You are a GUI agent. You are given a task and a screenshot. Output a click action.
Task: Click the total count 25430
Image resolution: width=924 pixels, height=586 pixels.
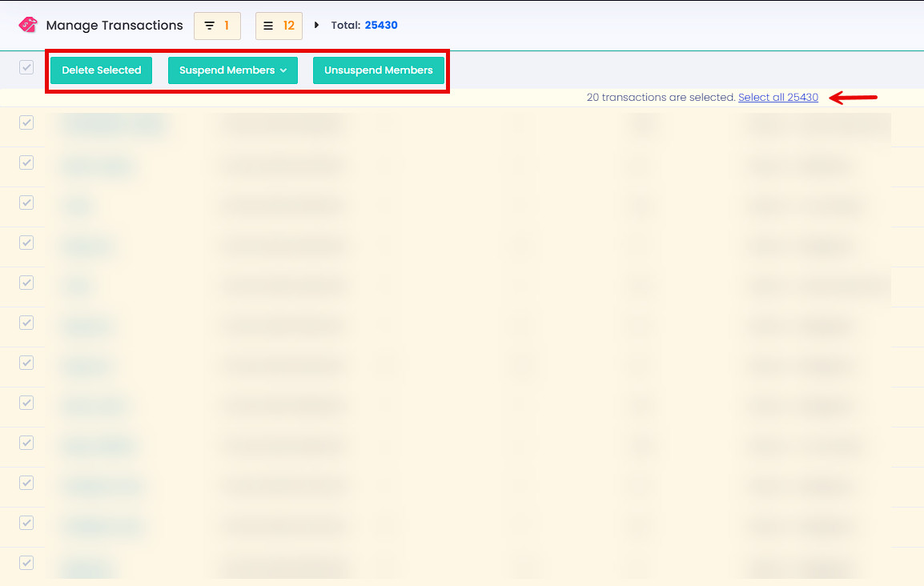[381, 25]
